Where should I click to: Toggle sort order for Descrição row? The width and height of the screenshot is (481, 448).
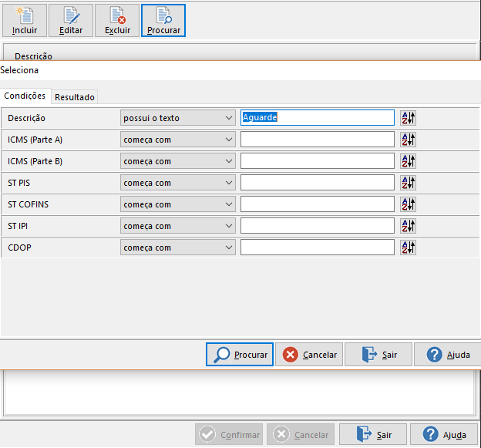[x=408, y=118]
